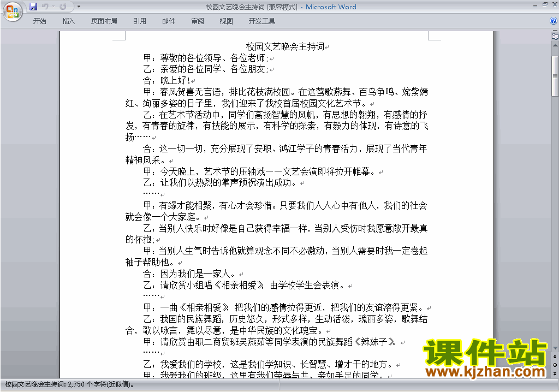Open the round Office button menu
Screen dimensions: 559x392
click(x=13, y=12)
